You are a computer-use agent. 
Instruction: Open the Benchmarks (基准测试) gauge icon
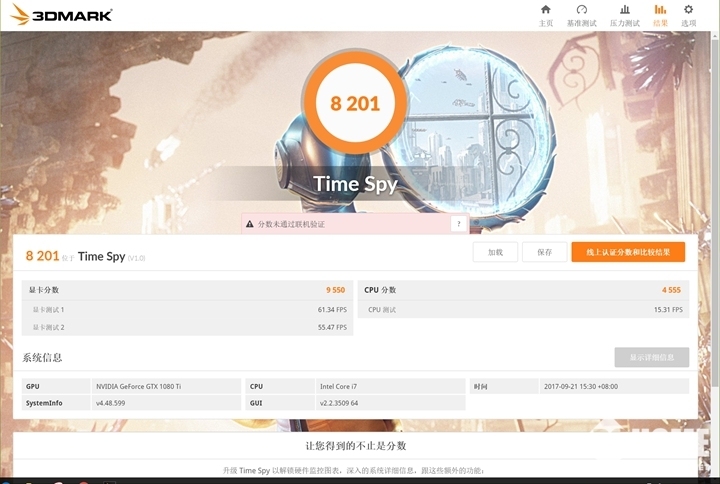pyautogui.click(x=582, y=10)
